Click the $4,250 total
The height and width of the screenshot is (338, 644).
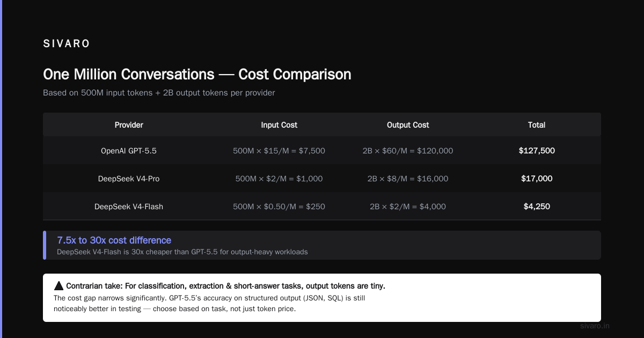click(537, 207)
